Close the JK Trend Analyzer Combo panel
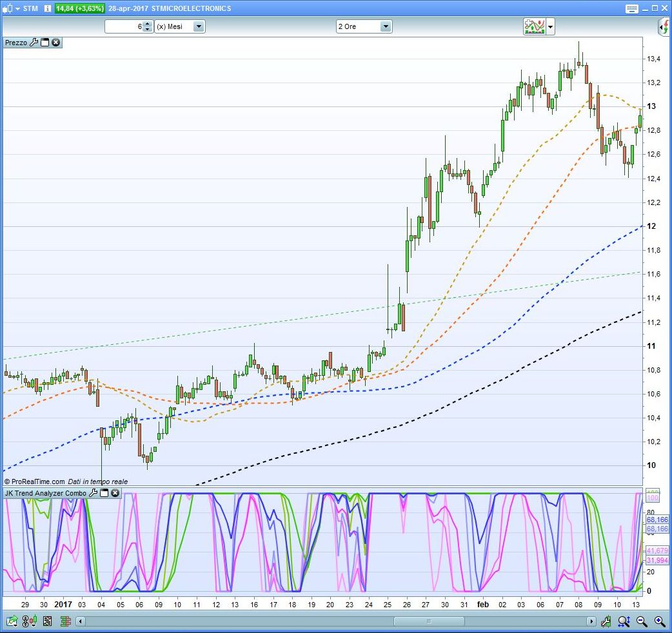This screenshot has height=633, width=672. coord(115,493)
